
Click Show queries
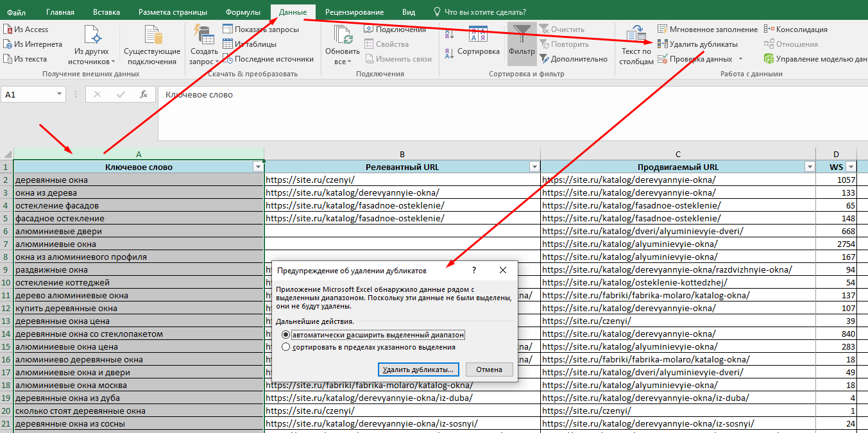coord(260,30)
